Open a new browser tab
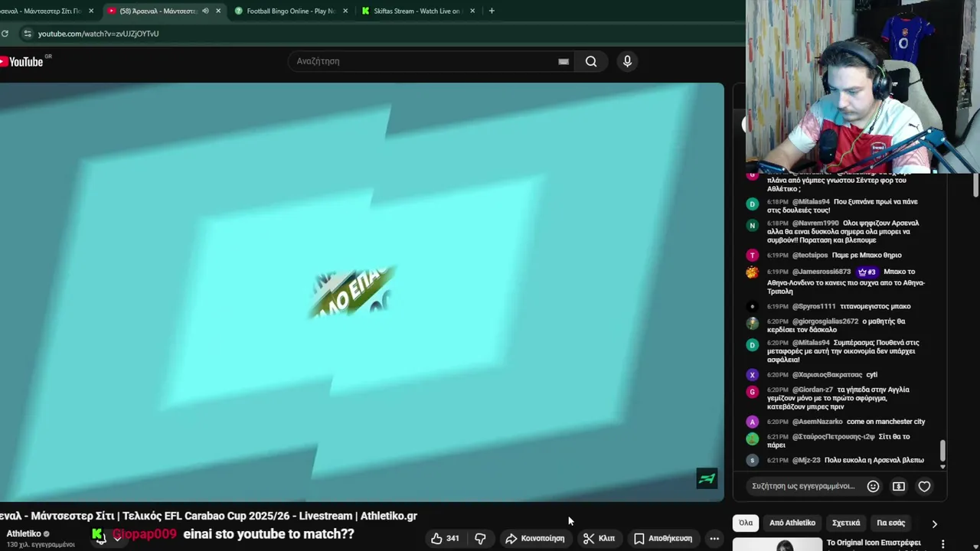The image size is (980, 551). (492, 11)
